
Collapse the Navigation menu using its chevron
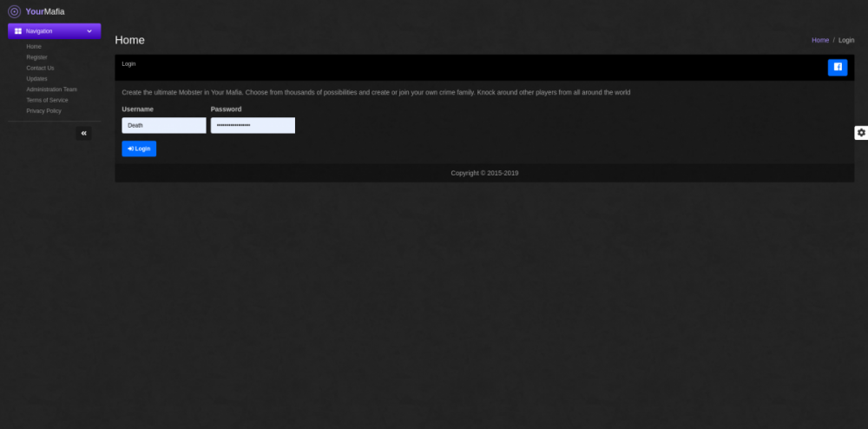click(x=89, y=31)
